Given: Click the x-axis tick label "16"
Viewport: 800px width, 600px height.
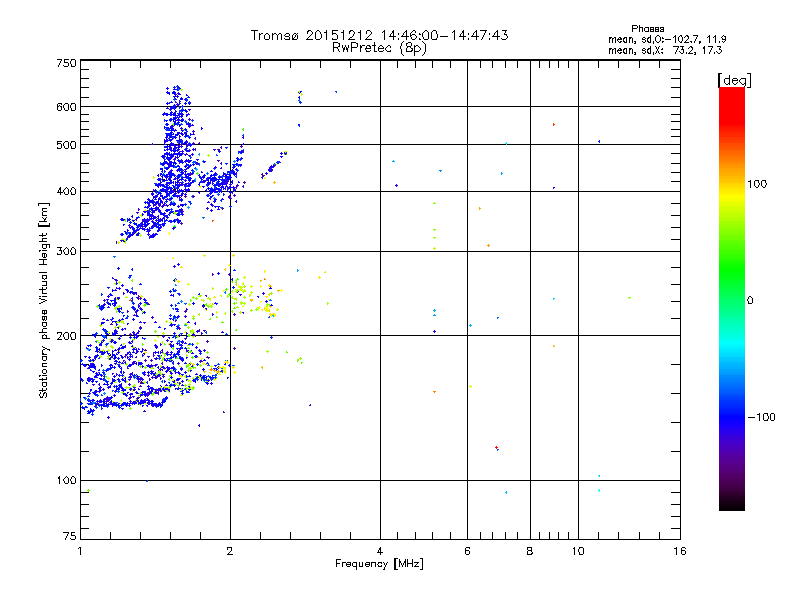Looking at the screenshot, I should click(x=680, y=551).
